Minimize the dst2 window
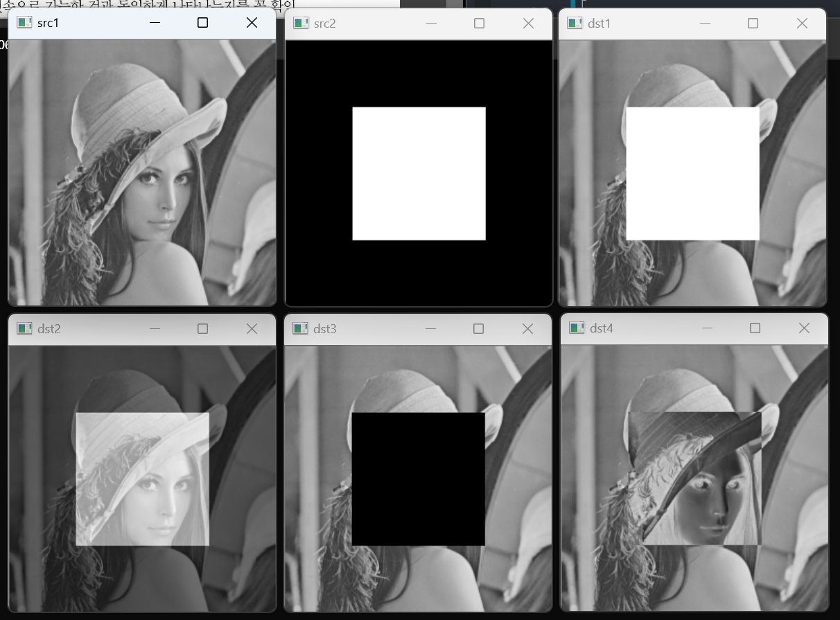840x620 pixels. 155,328
